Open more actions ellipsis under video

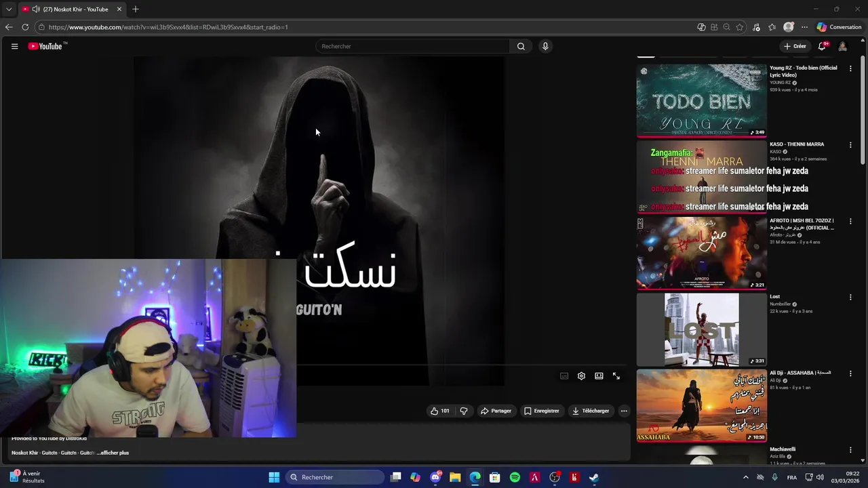click(x=624, y=411)
